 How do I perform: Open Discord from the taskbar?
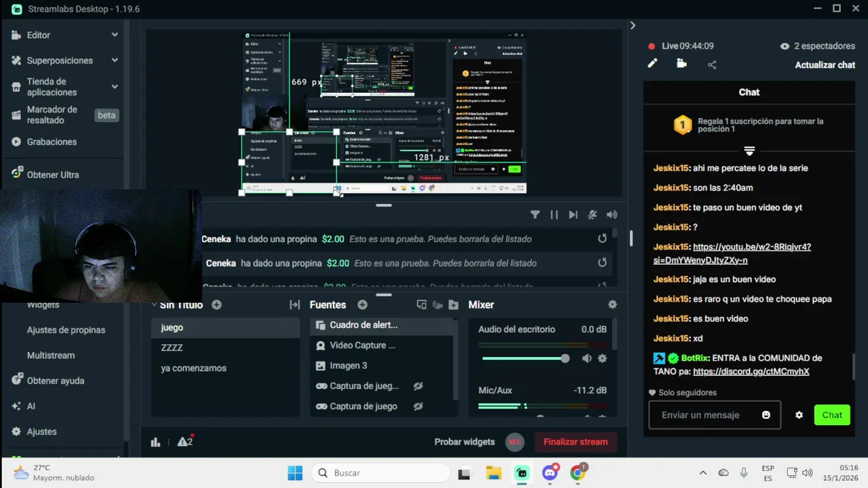point(550,472)
